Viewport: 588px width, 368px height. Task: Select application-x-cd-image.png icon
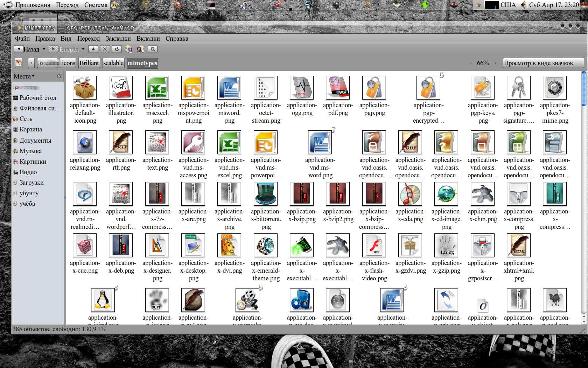tap(446, 194)
